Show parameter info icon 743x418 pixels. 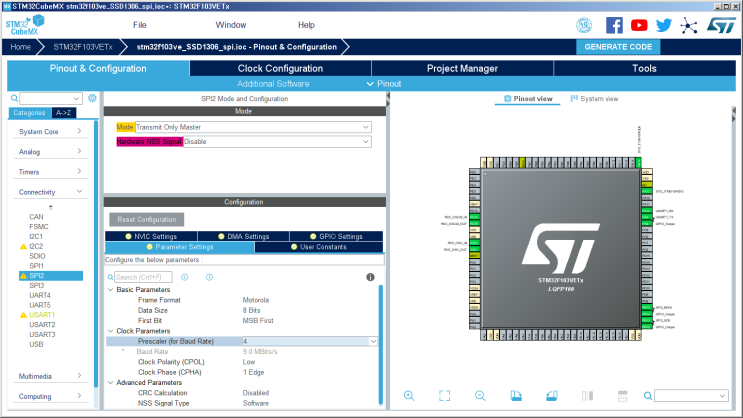coord(371,277)
